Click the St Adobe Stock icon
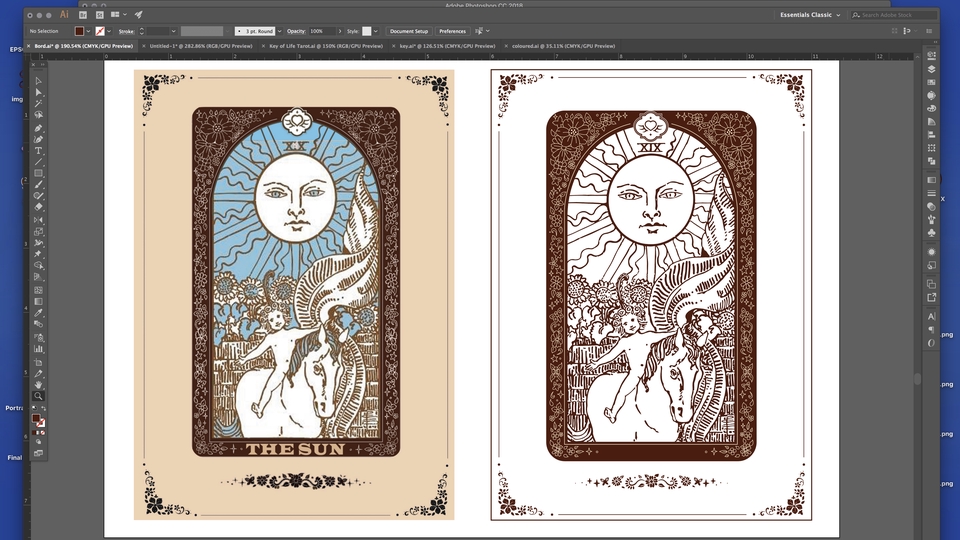 click(99, 15)
